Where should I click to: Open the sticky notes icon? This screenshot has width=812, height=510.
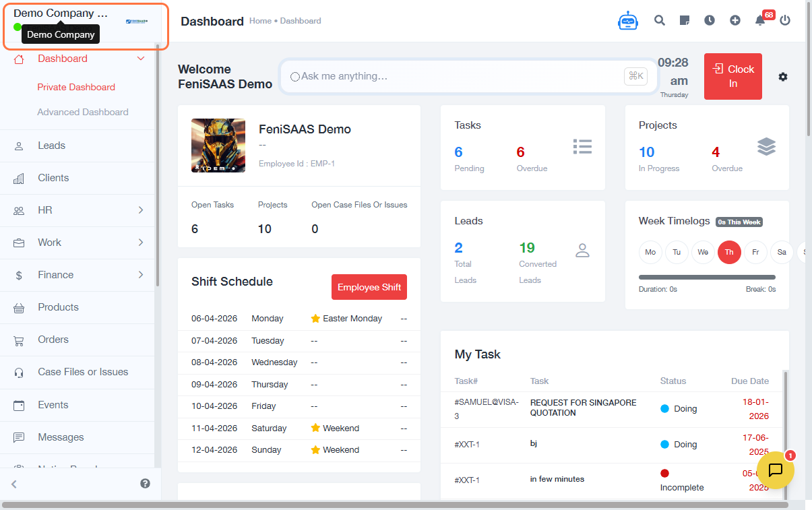(685, 20)
